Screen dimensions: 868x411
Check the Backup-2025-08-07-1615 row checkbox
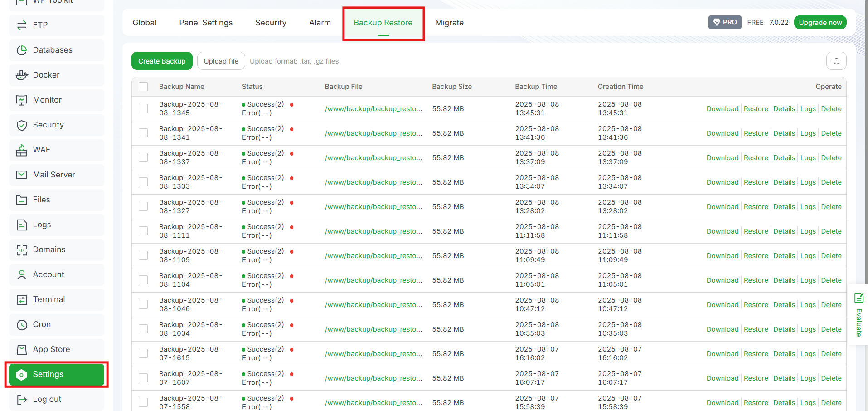click(143, 353)
